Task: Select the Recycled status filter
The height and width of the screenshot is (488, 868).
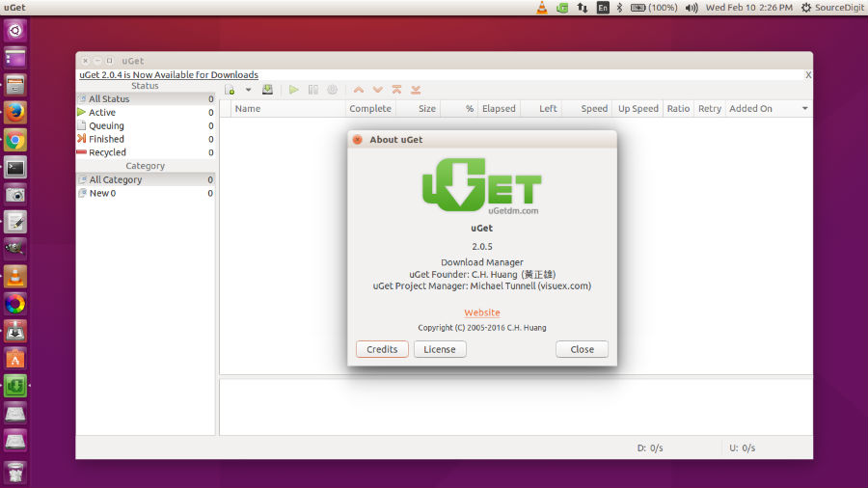Action: point(107,152)
